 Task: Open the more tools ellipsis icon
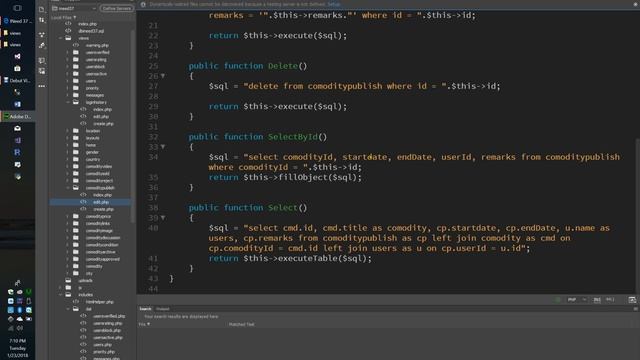[42, 86]
